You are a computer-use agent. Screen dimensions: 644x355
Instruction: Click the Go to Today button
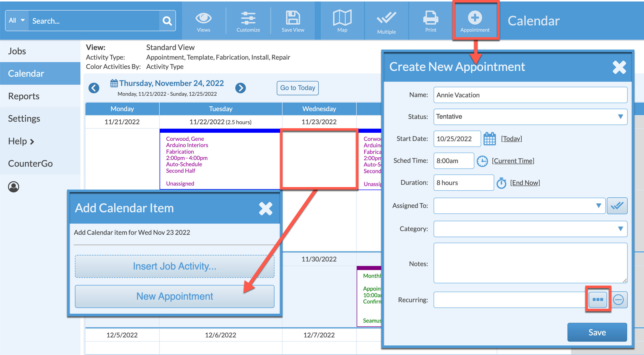click(298, 88)
